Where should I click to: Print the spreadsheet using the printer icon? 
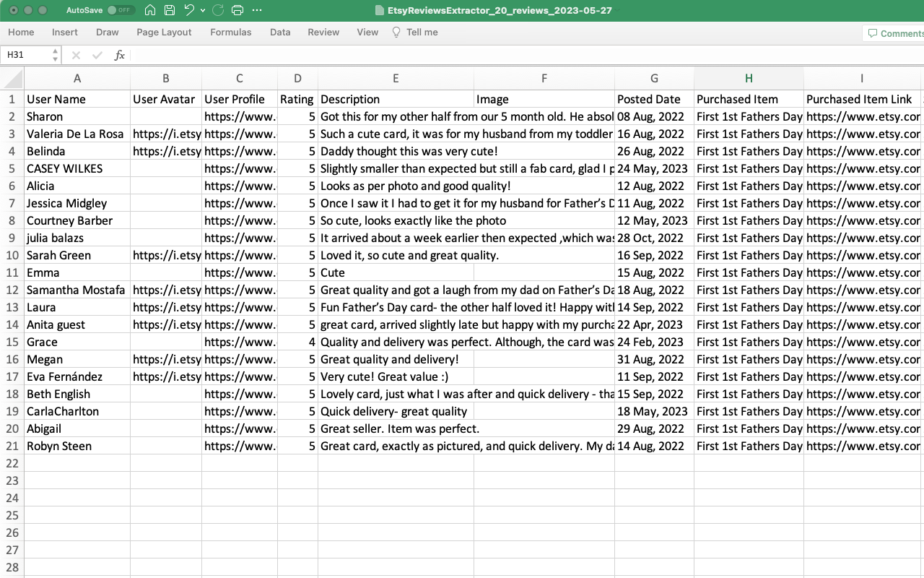(237, 10)
